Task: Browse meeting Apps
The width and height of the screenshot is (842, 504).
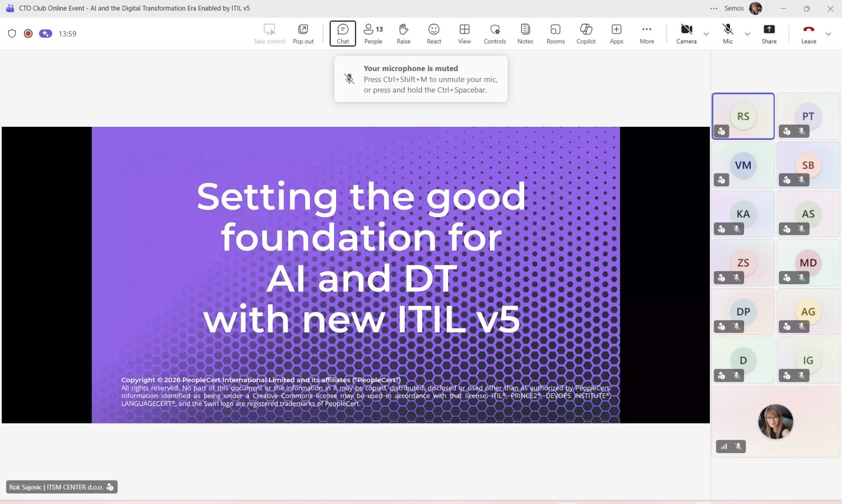Action: [x=616, y=33]
